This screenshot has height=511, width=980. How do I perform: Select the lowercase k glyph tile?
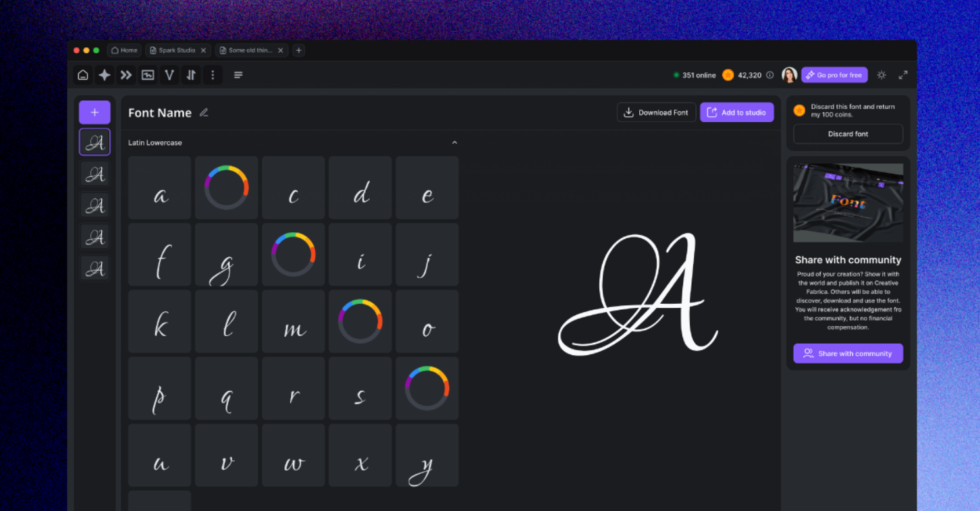click(x=160, y=321)
